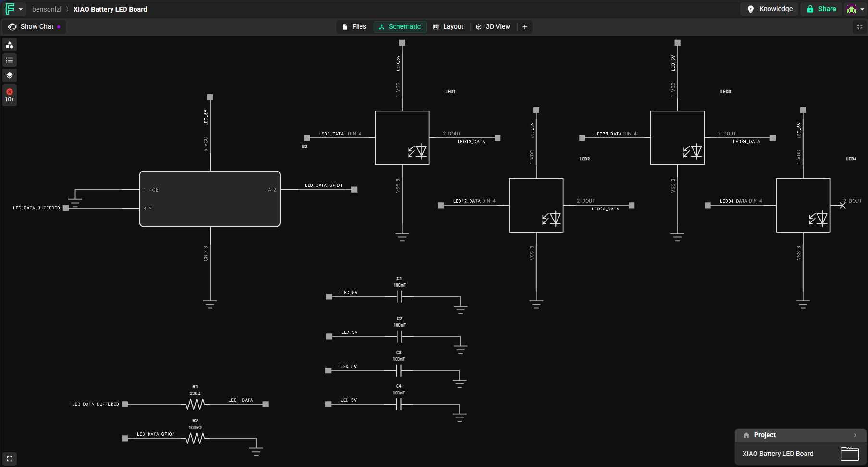
Task: Select the LED1 component symbol
Action: point(402,138)
